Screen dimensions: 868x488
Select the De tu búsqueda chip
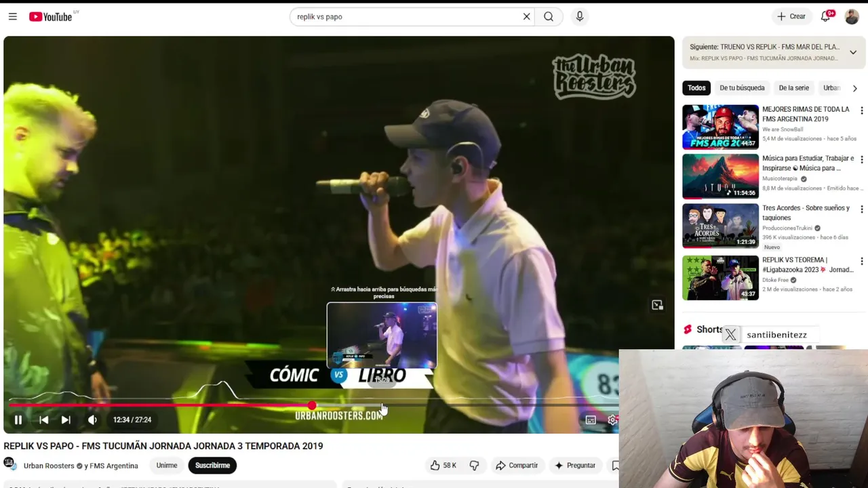742,88
